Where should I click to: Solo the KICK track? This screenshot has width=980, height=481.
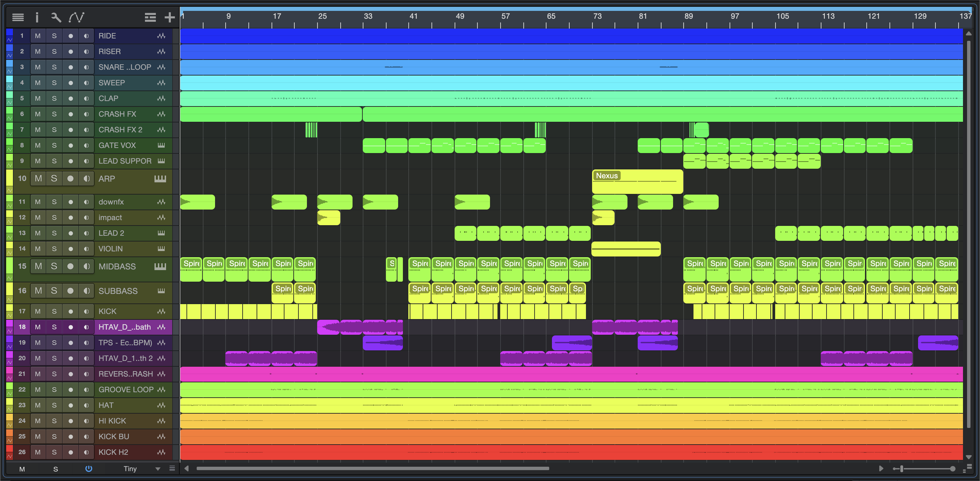coord(54,311)
